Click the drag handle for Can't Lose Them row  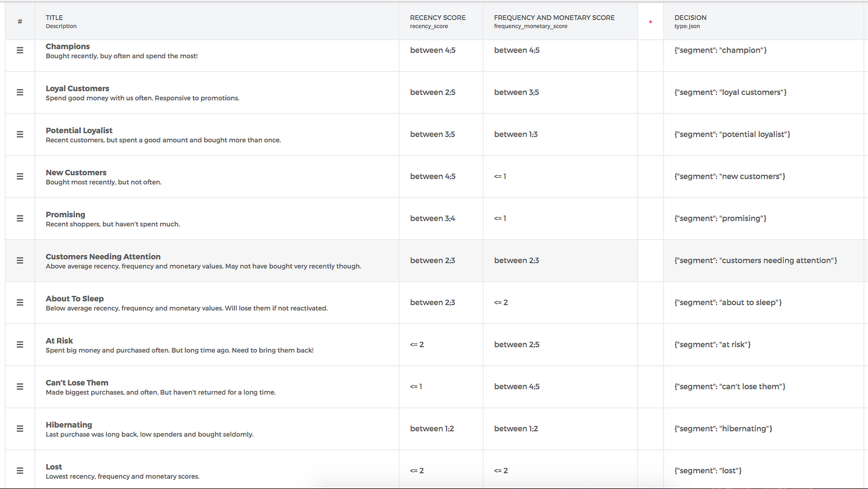20,387
